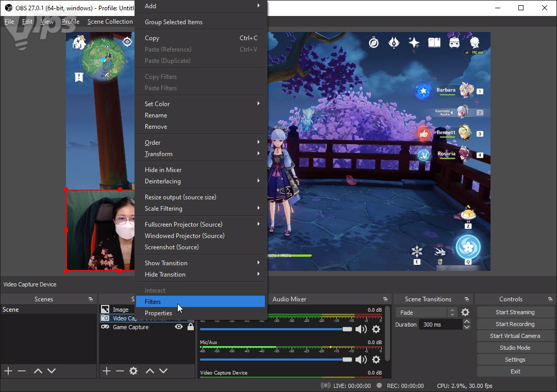Mute the Mic/Aux speaker icon
Image resolution: width=557 pixels, height=392 pixels.
click(x=361, y=360)
